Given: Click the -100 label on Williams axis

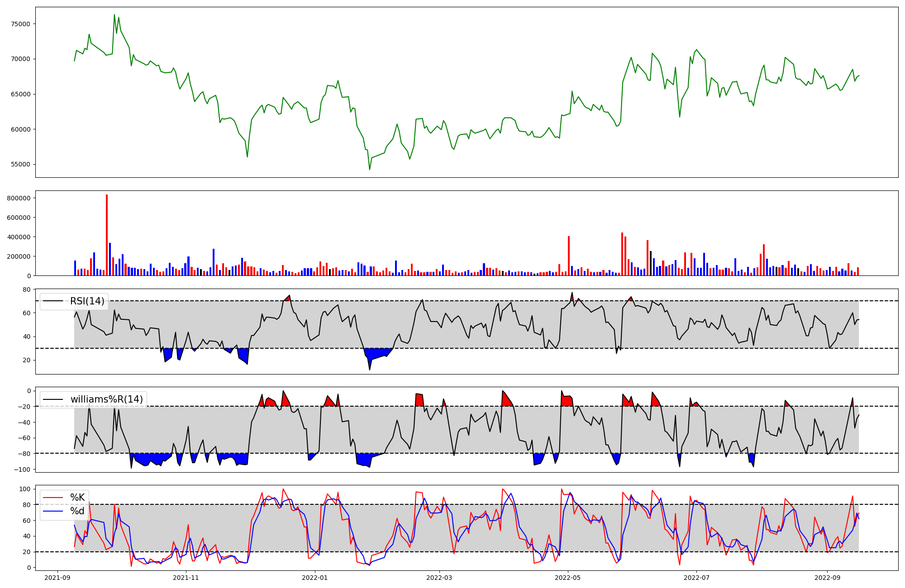Looking at the screenshot, I should (22, 469).
